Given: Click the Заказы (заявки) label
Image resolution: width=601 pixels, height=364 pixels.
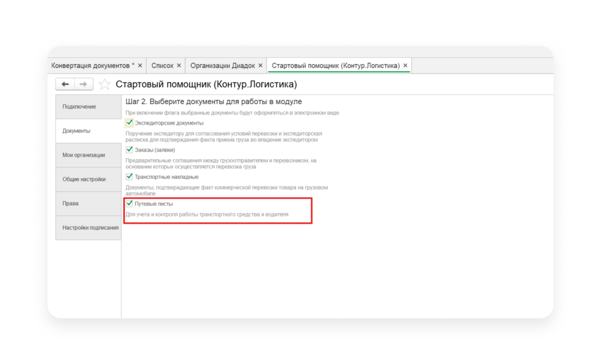Looking at the screenshot, I should point(155,150).
